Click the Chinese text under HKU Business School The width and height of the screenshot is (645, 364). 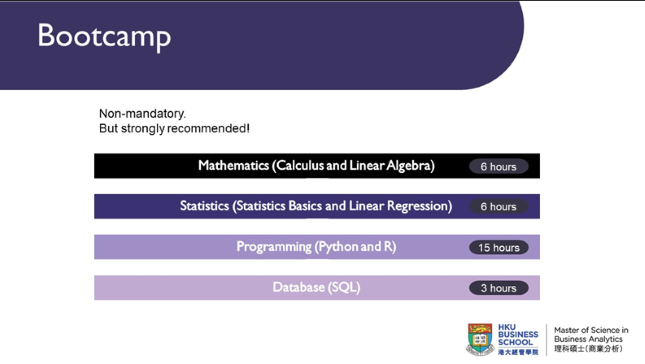click(518, 352)
